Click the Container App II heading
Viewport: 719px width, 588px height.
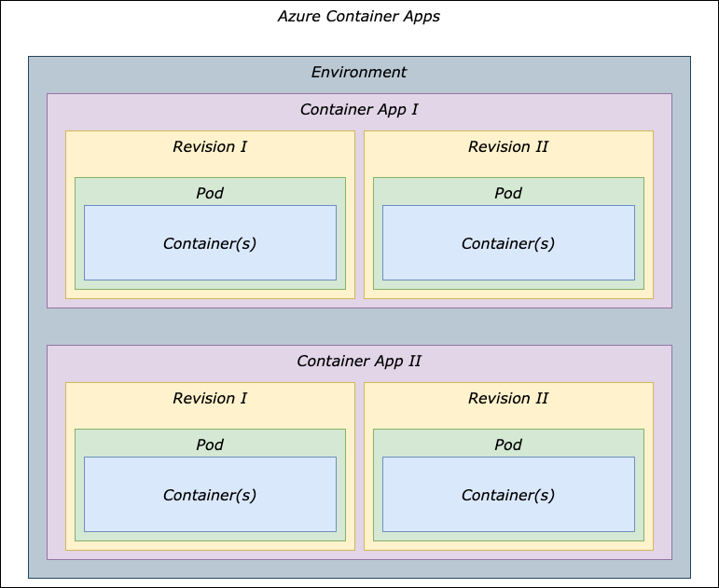359,362
